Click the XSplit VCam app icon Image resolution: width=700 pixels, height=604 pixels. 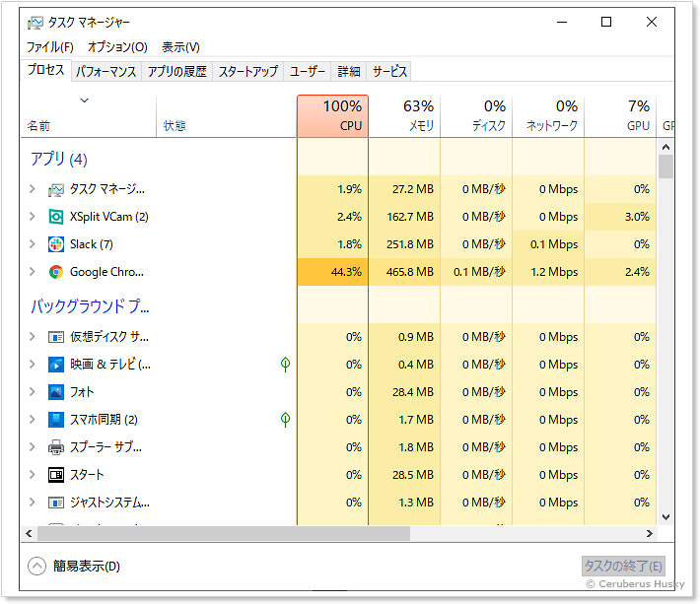(56, 217)
